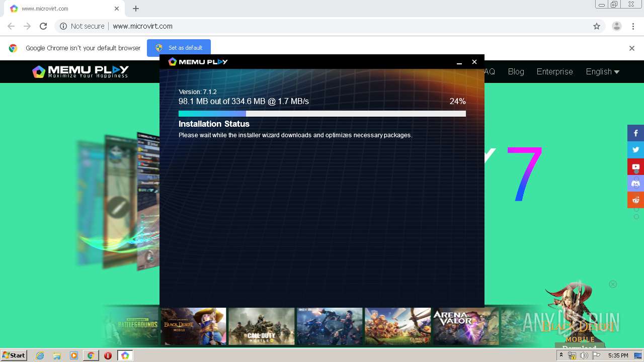
Task: Open a new Chrome tab
Action: [136, 9]
